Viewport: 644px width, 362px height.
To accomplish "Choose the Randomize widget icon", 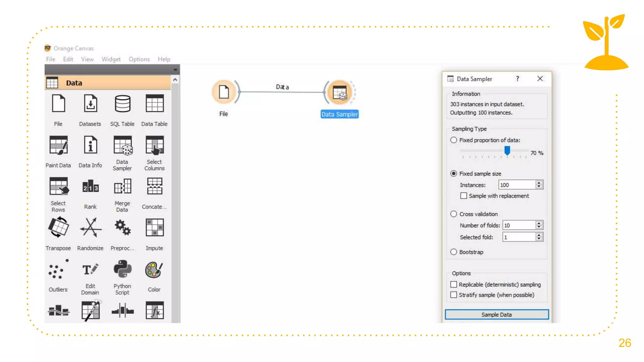I will pyautogui.click(x=90, y=228).
